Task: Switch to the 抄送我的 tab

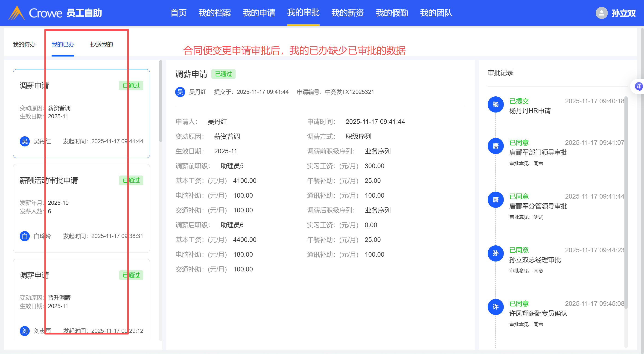Action: pyautogui.click(x=101, y=45)
